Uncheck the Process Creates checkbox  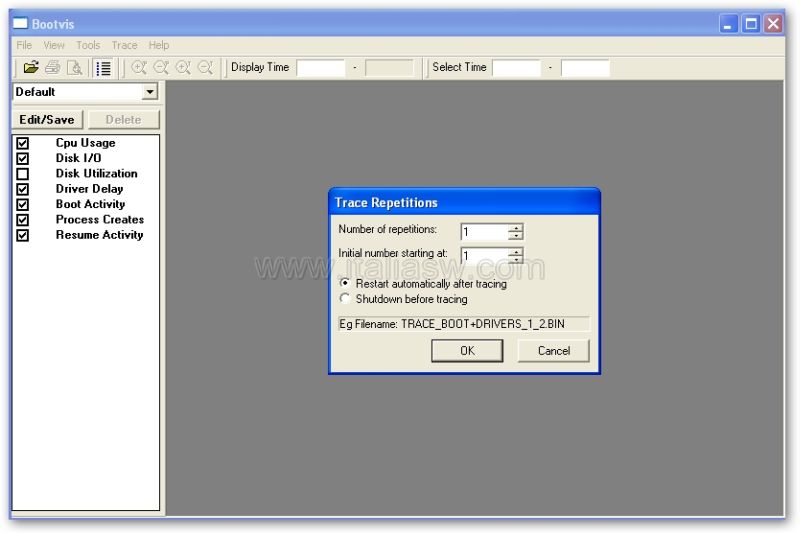click(22, 220)
